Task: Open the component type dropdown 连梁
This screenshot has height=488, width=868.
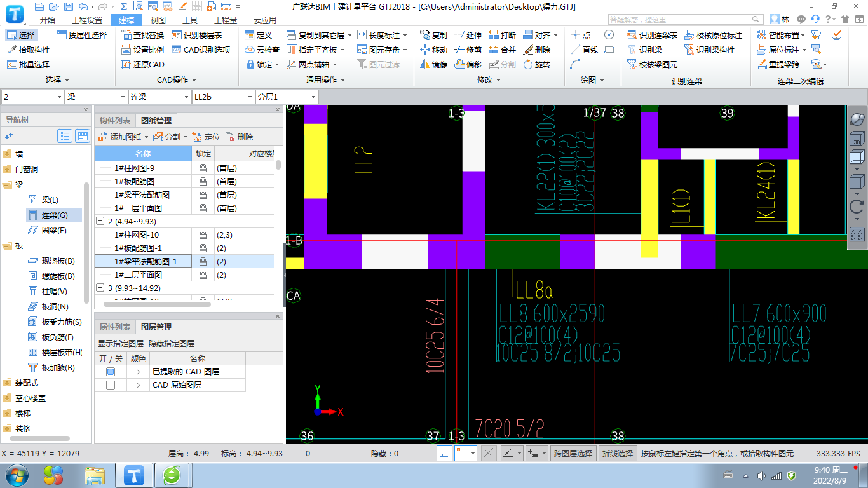Action: pos(159,97)
